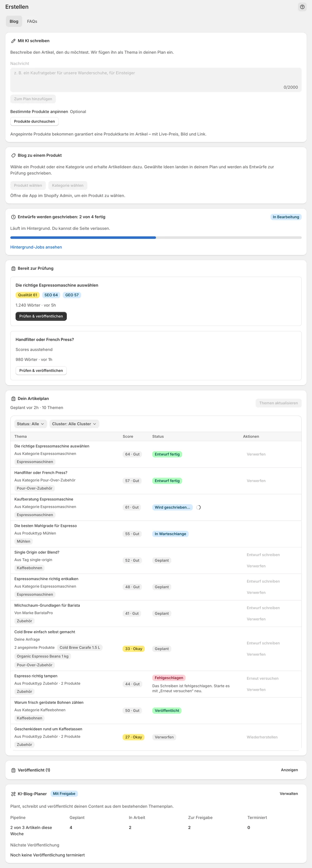Click magic wand icon beside KI-Blog-Planer

(13, 794)
